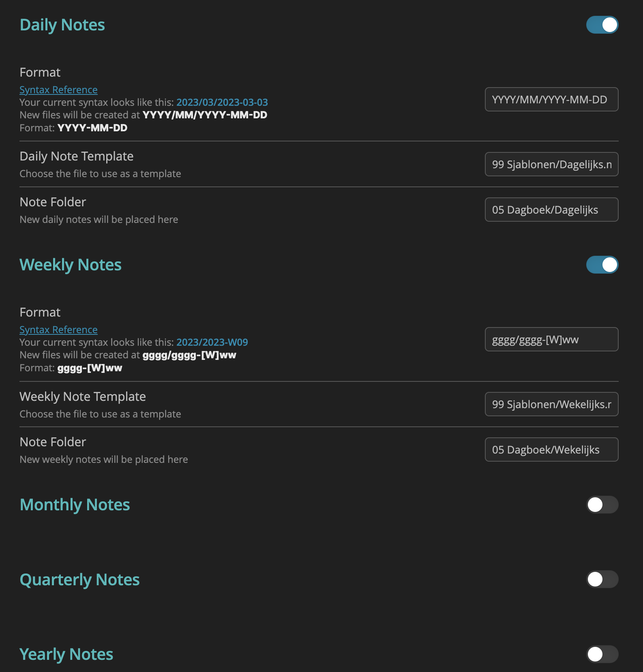Click the Yearly Notes section heading

(x=66, y=654)
